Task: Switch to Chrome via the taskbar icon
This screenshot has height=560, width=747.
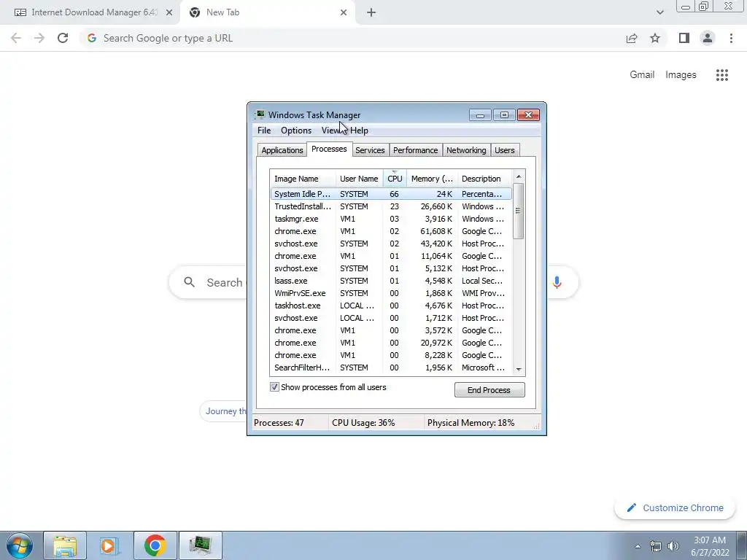Action: tap(155, 545)
